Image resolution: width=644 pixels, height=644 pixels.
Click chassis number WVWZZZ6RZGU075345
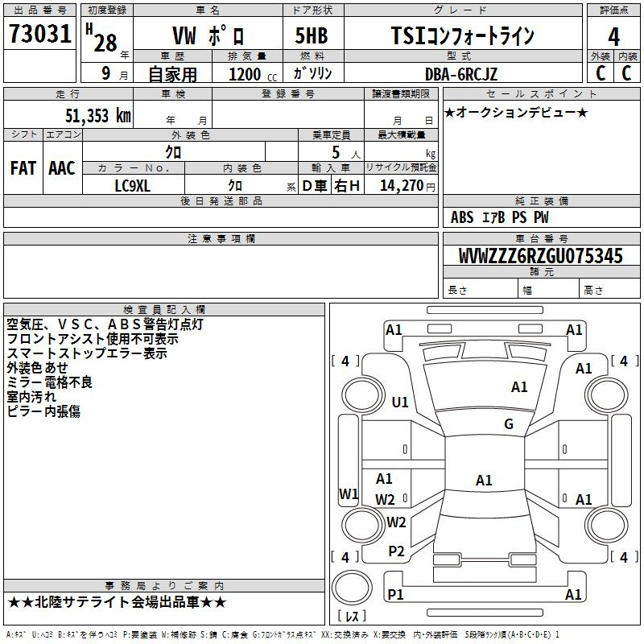point(540,256)
